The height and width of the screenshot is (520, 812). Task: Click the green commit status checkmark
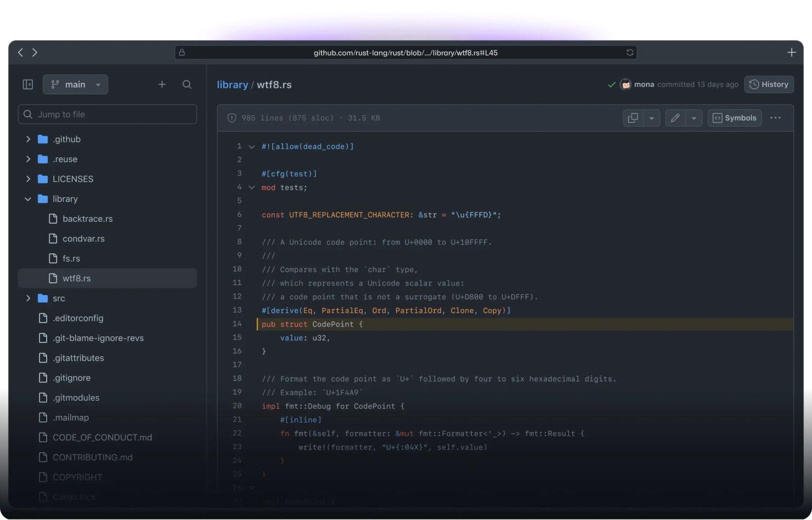pos(612,84)
